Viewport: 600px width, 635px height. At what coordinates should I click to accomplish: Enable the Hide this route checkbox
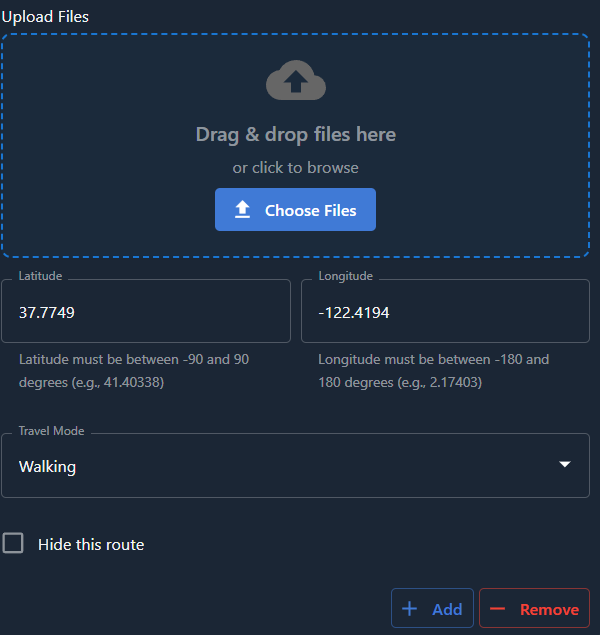(13, 543)
